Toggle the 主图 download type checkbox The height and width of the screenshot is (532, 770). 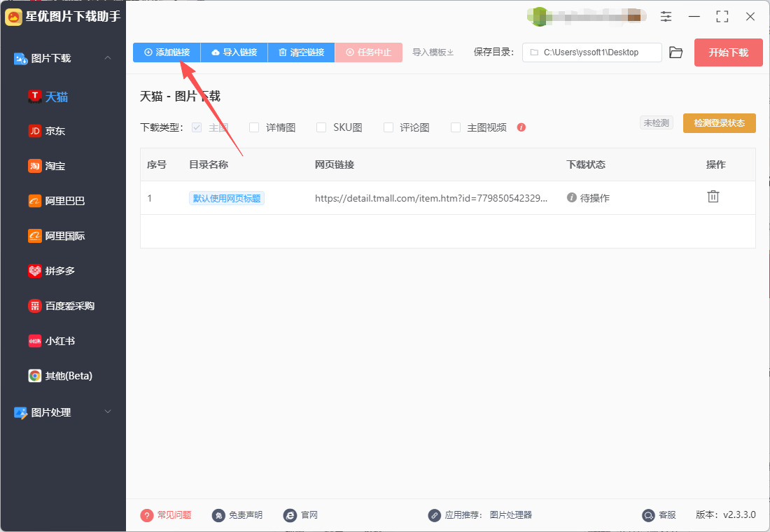pos(197,127)
